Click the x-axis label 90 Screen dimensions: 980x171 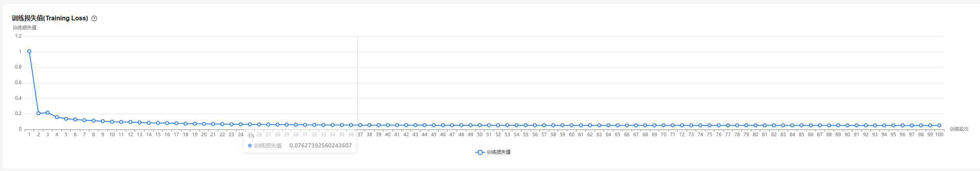(847, 135)
